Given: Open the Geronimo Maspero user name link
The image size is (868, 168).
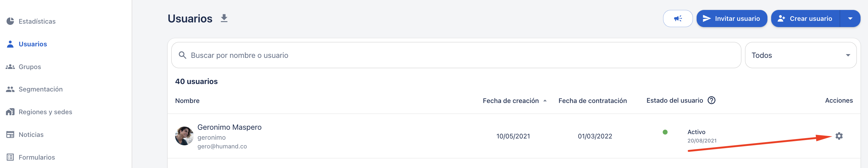Looking at the screenshot, I should coord(229,127).
